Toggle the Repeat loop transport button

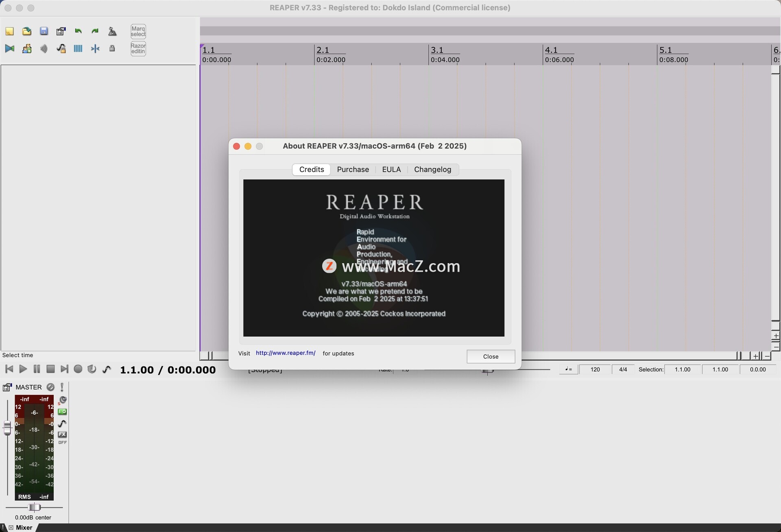coord(92,369)
